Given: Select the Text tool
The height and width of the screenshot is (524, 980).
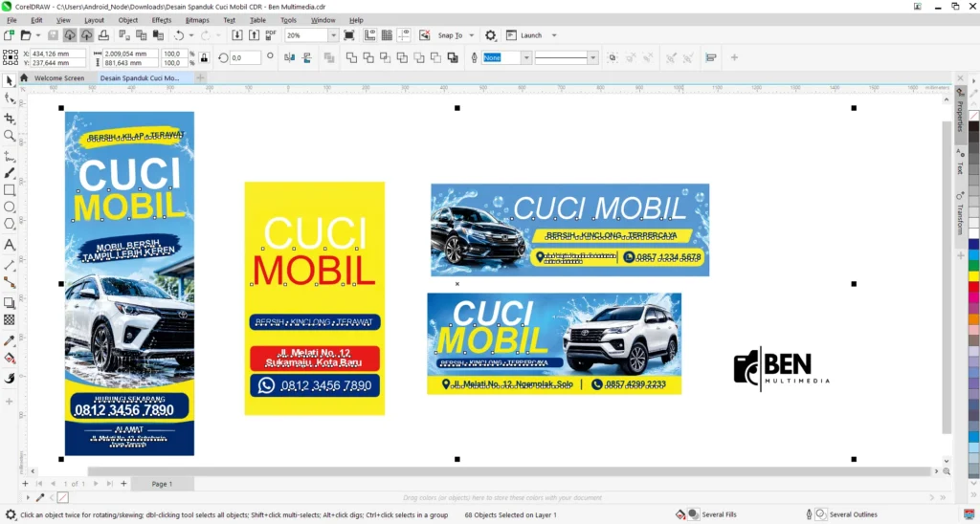Looking at the screenshot, I should click(x=9, y=244).
